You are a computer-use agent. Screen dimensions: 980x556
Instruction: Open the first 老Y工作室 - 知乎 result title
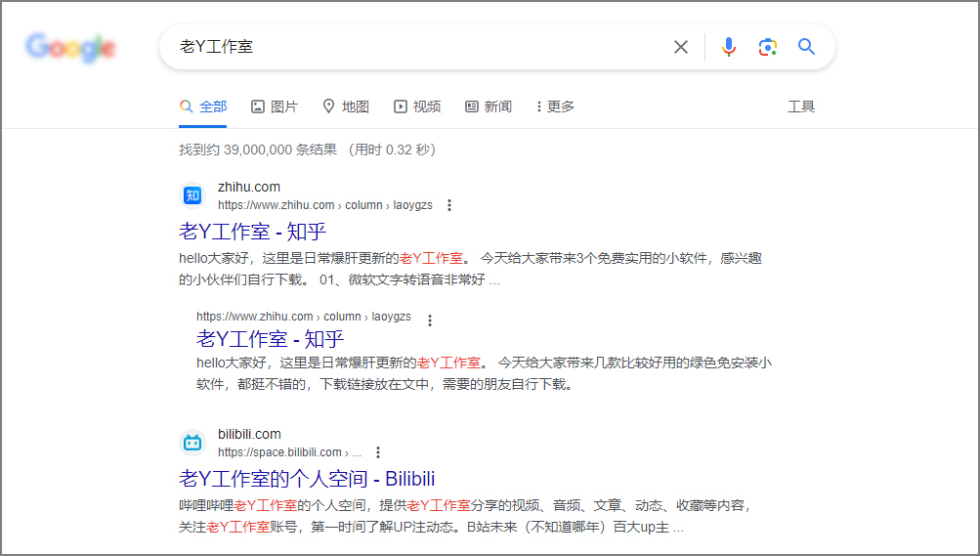pyautogui.click(x=252, y=232)
